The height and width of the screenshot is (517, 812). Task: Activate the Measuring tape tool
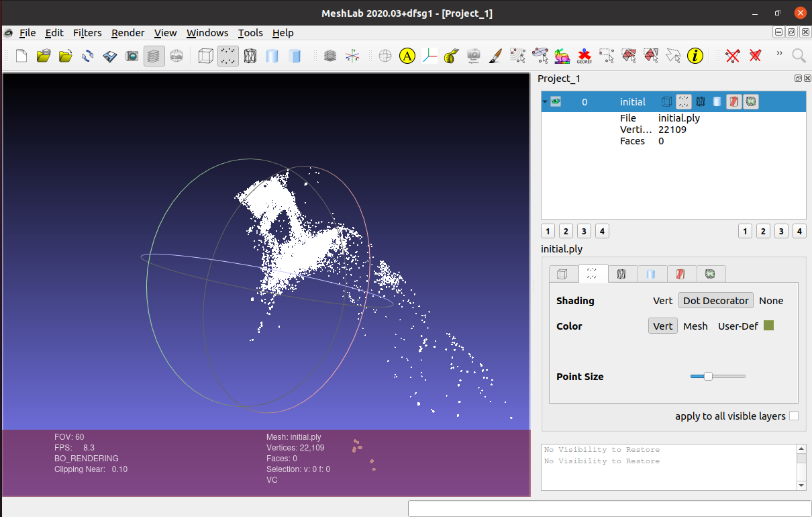[x=452, y=56]
